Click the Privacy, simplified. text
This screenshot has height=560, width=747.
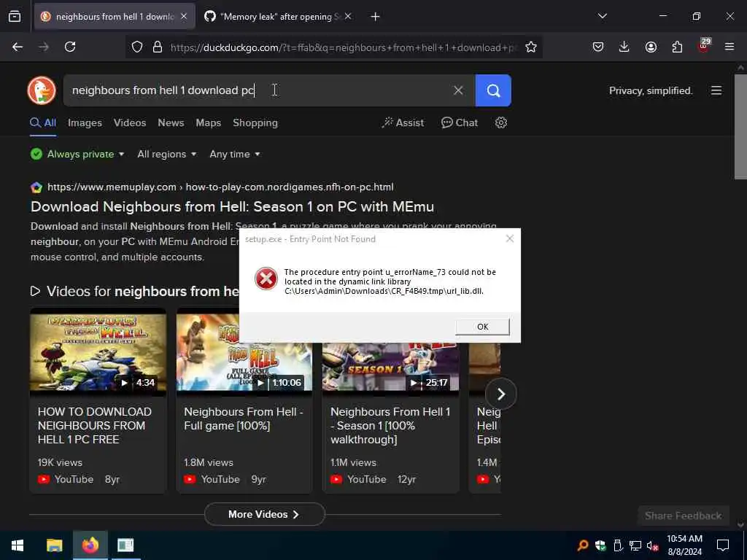(x=651, y=90)
